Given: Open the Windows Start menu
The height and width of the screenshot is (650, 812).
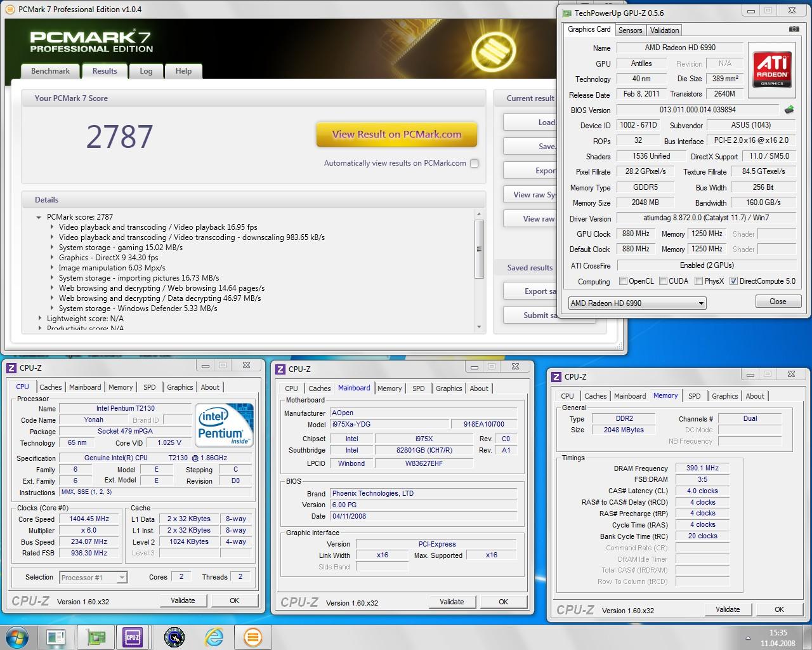Looking at the screenshot, I should click(x=17, y=637).
